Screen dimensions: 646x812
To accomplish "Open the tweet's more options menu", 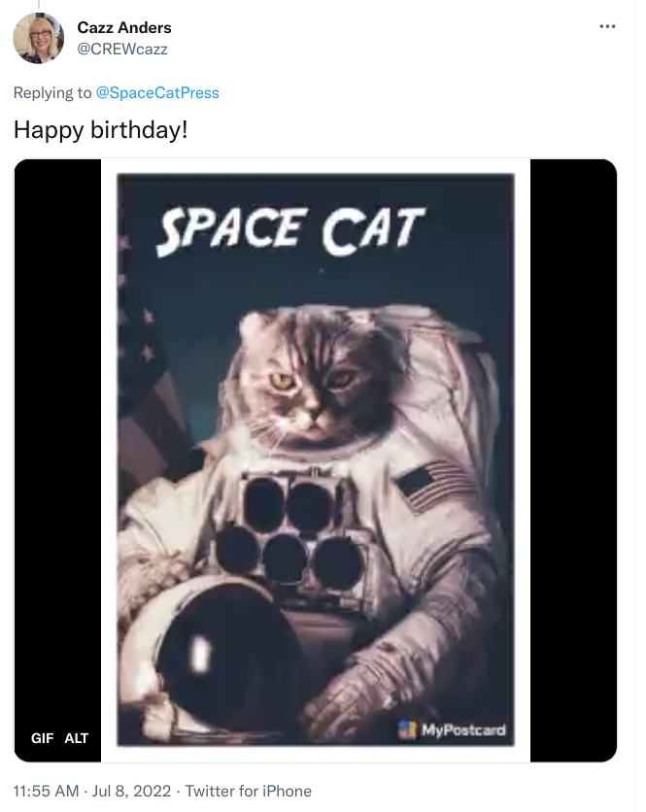I will point(608,26).
